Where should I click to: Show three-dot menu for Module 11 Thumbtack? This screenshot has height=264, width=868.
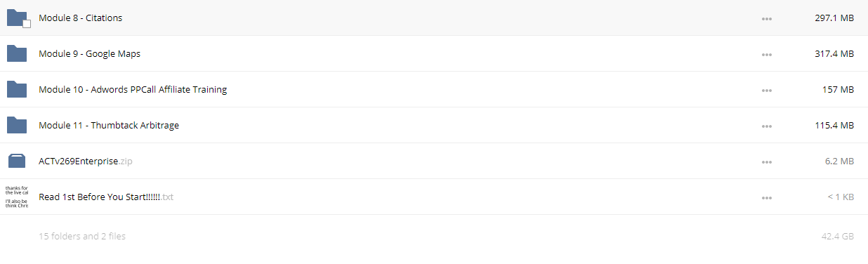point(767,126)
